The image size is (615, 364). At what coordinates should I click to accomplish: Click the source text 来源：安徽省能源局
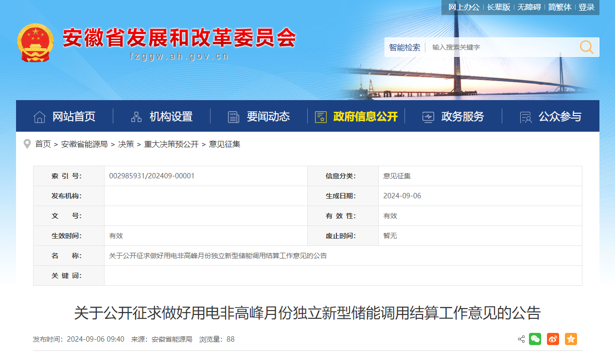[x=162, y=339]
